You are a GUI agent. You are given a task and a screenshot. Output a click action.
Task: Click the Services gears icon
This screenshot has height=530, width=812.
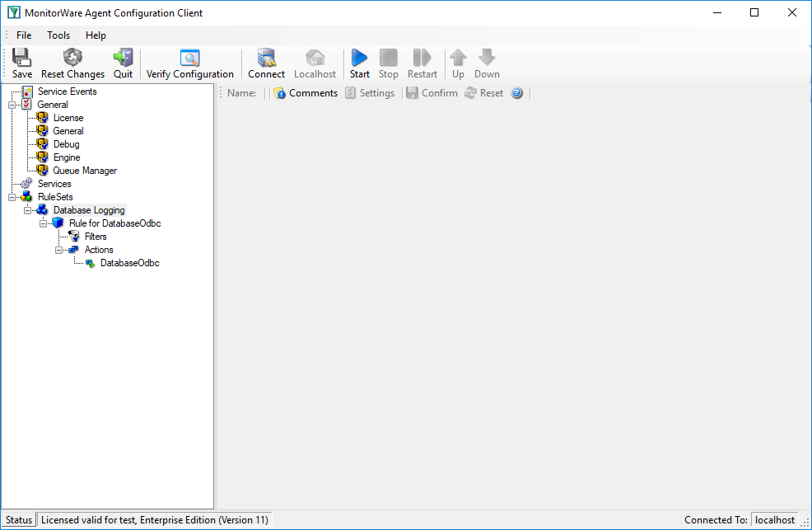tap(26, 184)
